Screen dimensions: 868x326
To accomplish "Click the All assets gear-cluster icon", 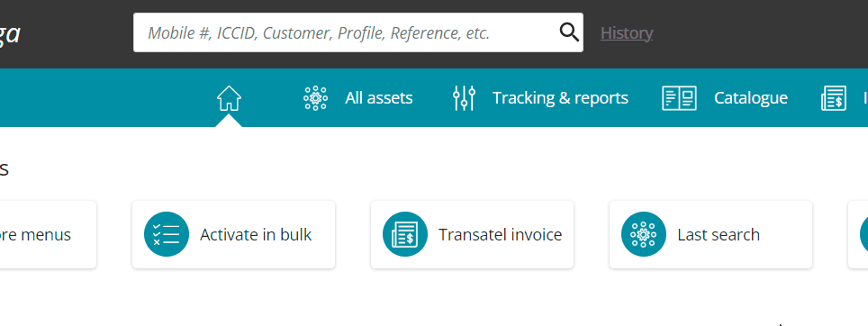I will (x=315, y=98).
